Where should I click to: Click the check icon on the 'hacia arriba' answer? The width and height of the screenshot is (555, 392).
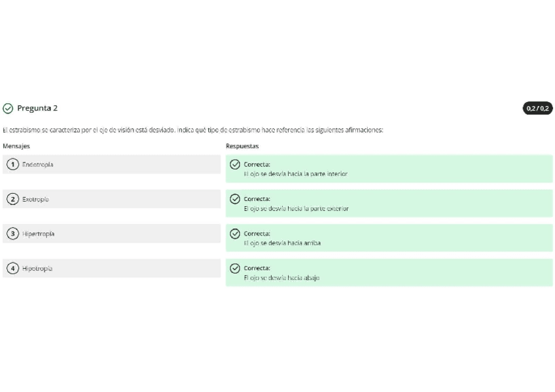point(235,234)
